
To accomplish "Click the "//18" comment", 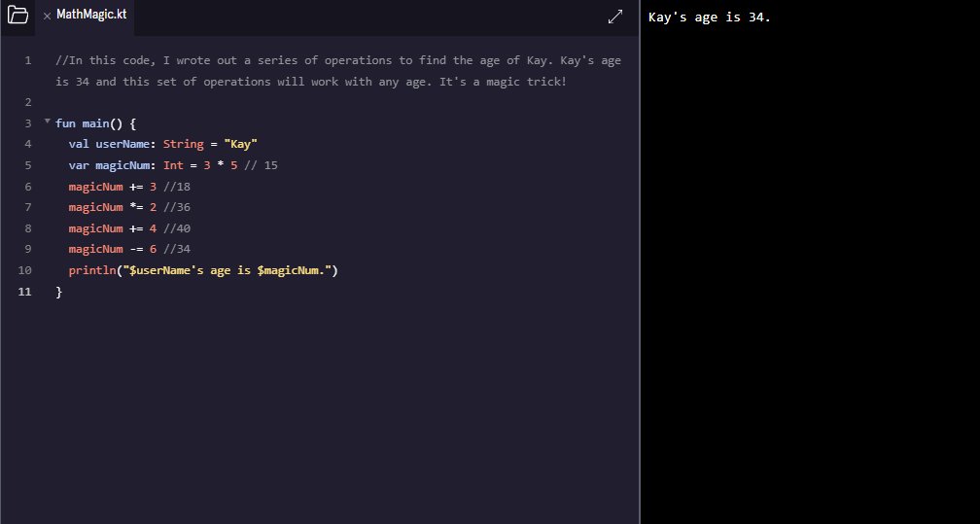I will click(x=177, y=187).
